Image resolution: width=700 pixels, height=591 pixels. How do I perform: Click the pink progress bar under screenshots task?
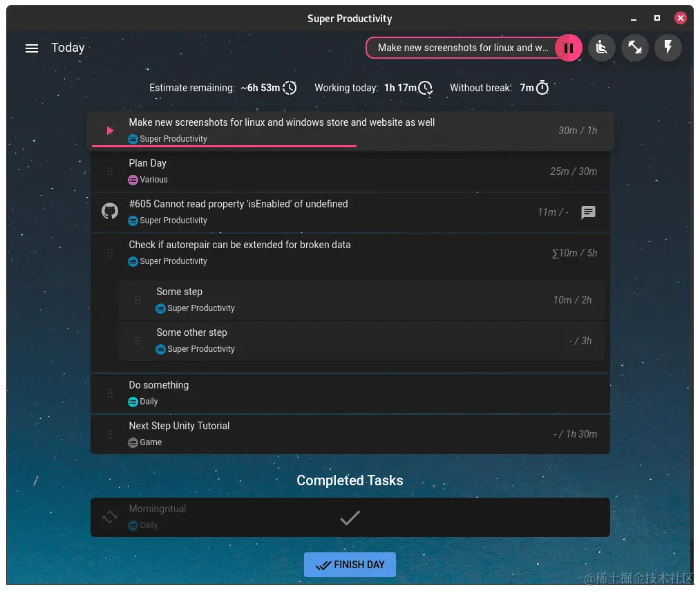point(224,146)
